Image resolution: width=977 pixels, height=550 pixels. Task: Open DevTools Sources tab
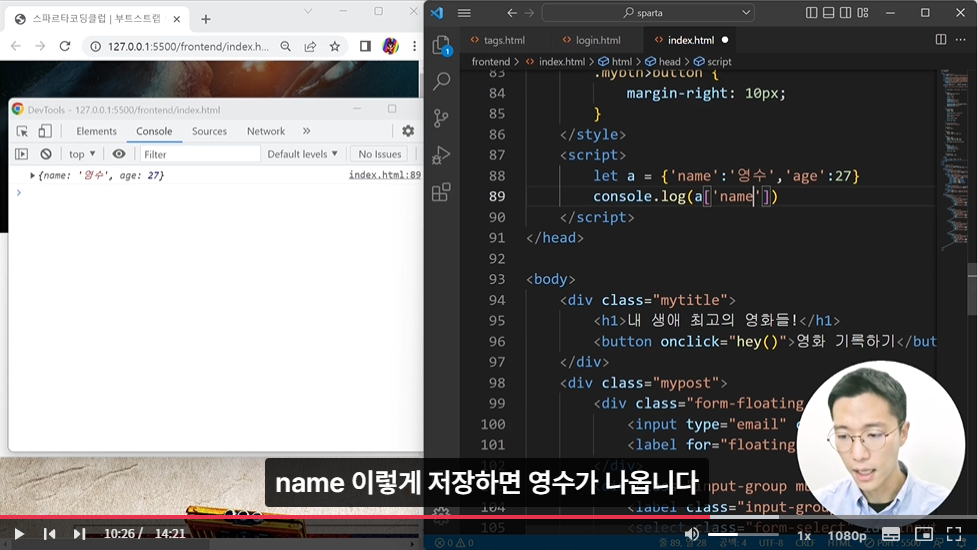209,131
